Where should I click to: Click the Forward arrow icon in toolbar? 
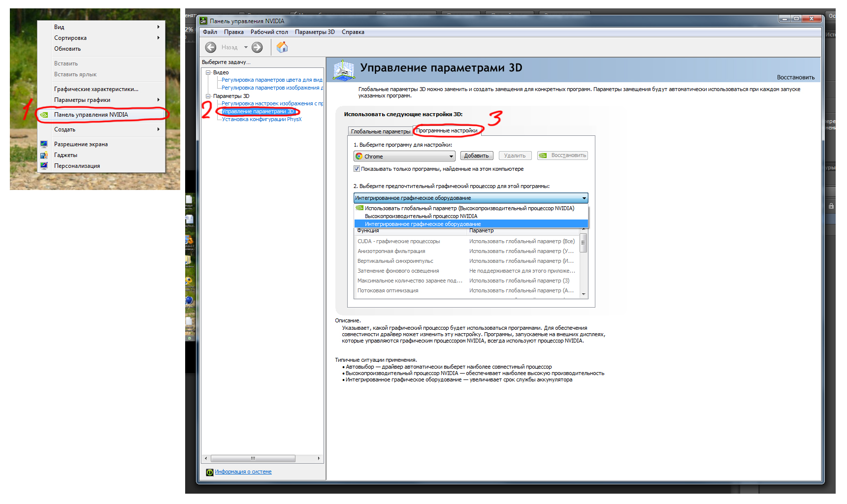pyautogui.click(x=257, y=47)
